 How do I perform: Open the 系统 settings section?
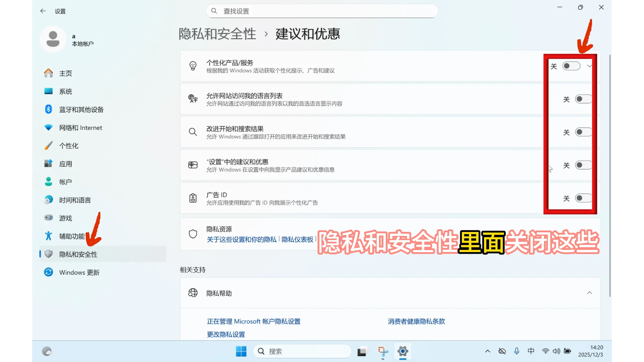65,91
